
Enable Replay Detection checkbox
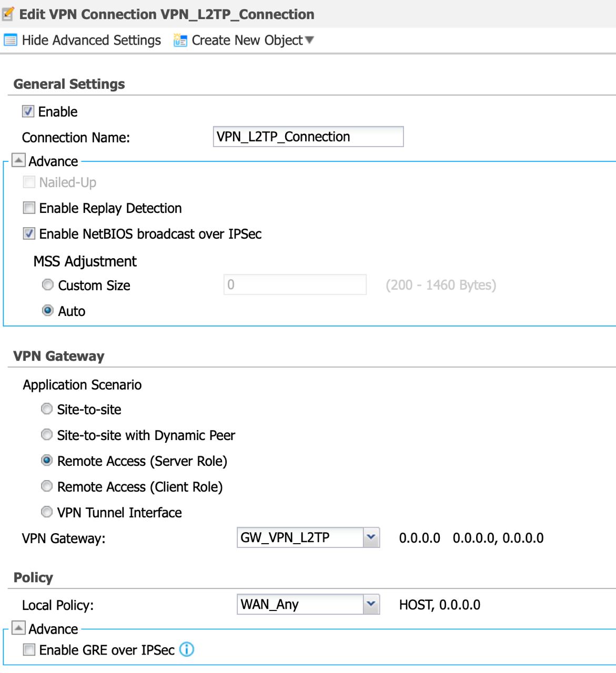(x=29, y=208)
